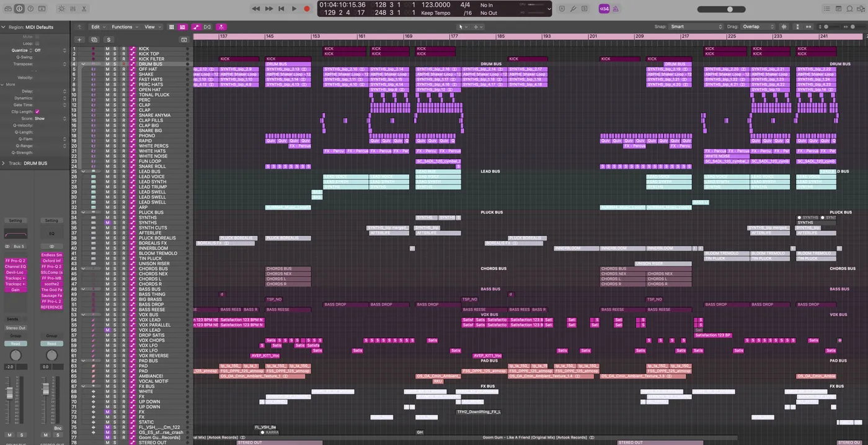The image size is (868, 445).
Task: Go to the beginning of the project
Action: pos(281,9)
